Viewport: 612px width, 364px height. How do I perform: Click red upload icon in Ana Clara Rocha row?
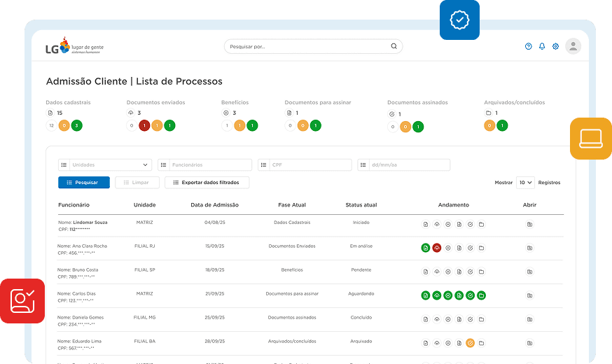(437, 248)
